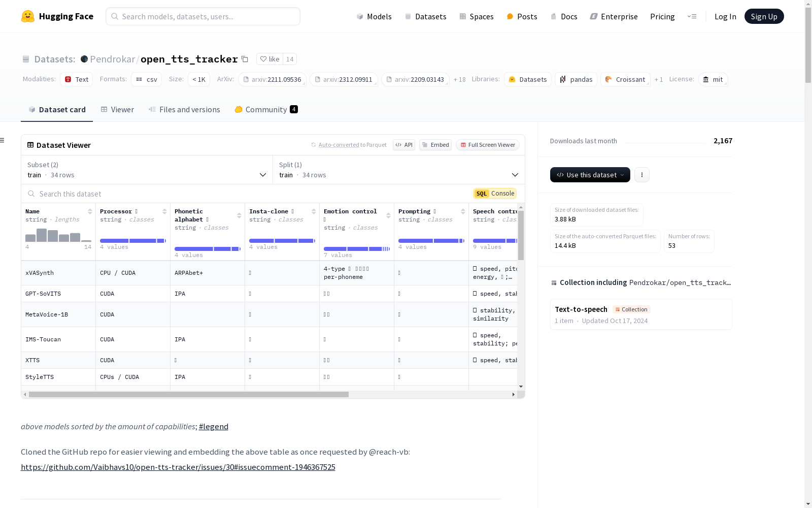Go to Enterprise in the top navigation
This screenshot has height=508, width=812.
coord(614,16)
